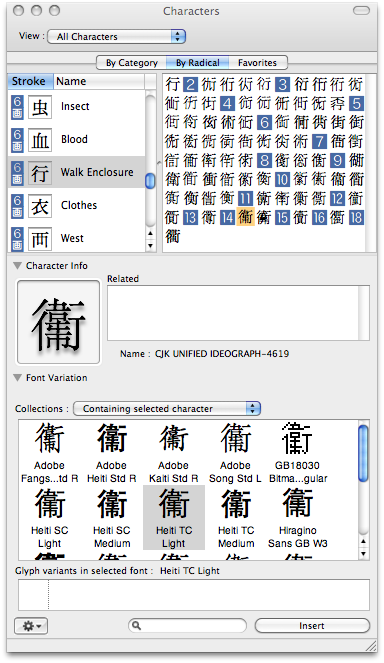The image size is (384, 663).
Task: Open the gear action menu
Action: click(31, 625)
